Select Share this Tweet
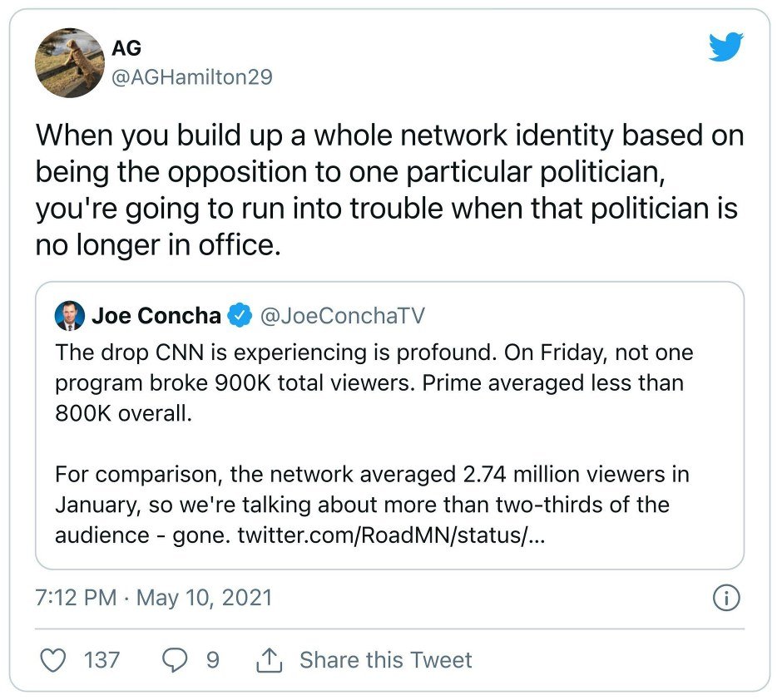Screen dimensions: 782x700 click(385, 660)
